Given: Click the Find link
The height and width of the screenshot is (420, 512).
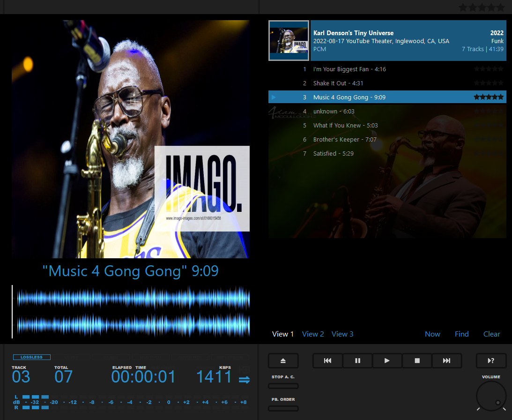Looking at the screenshot, I should (462, 334).
